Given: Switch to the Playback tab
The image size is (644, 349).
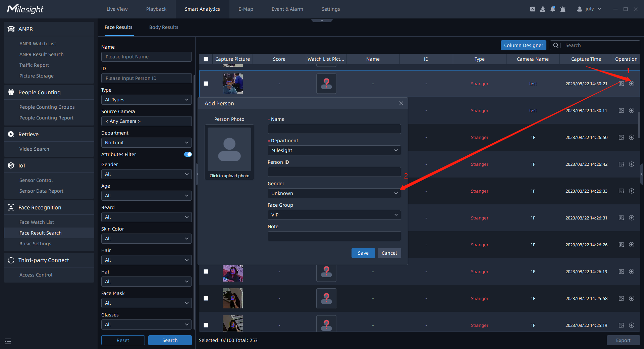Looking at the screenshot, I should 156,9.
